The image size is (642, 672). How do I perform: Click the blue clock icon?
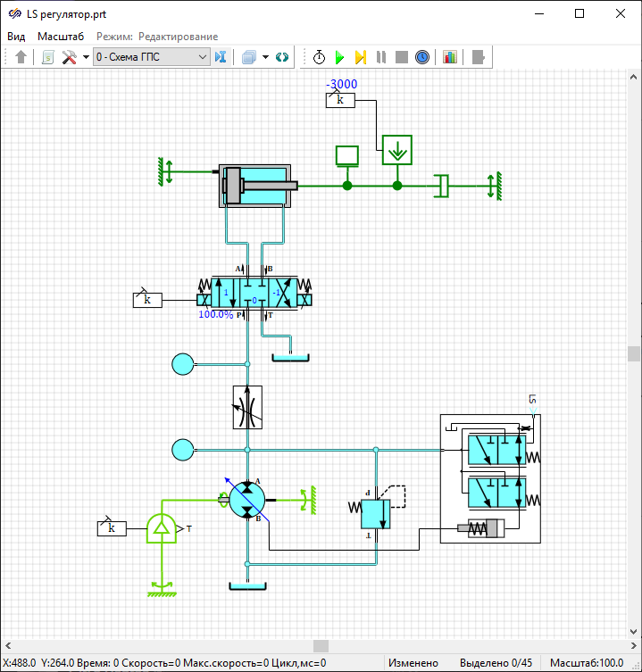pyautogui.click(x=422, y=57)
